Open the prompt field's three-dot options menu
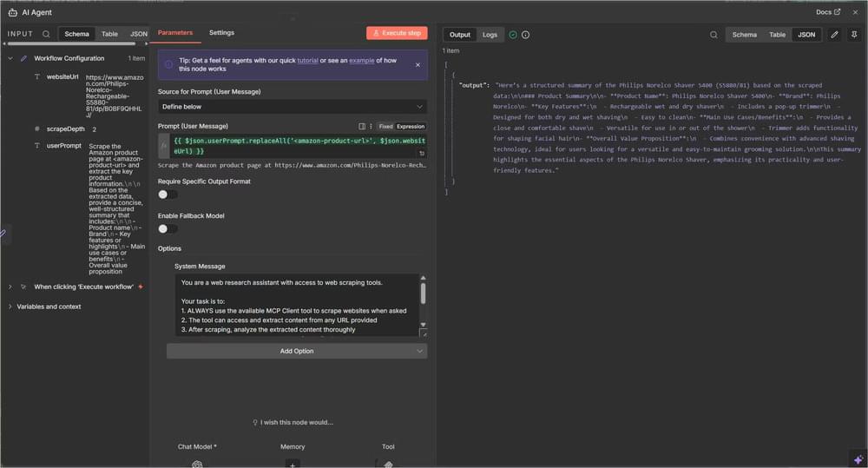This screenshot has height=468, width=868. click(x=371, y=126)
